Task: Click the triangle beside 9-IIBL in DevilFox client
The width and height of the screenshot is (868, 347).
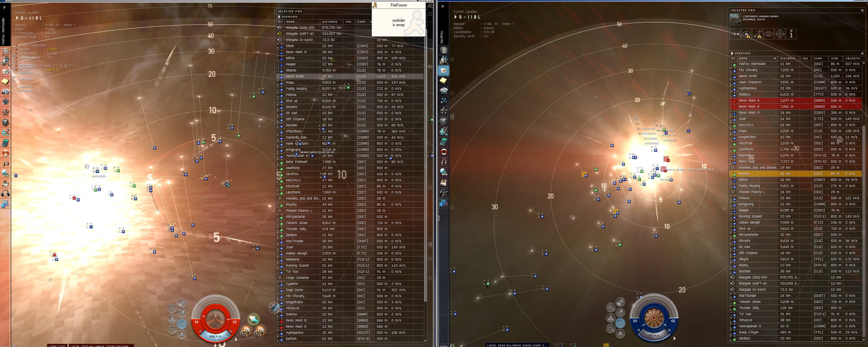Action: click(x=456, y=17)
